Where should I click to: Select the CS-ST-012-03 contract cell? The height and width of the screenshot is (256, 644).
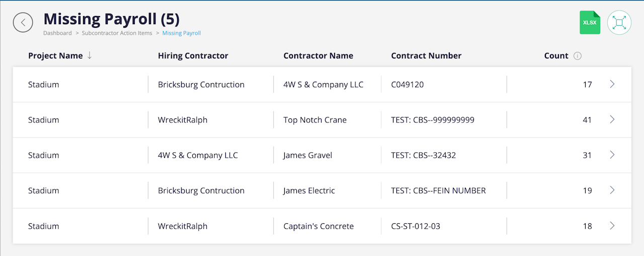coord(416,226)
